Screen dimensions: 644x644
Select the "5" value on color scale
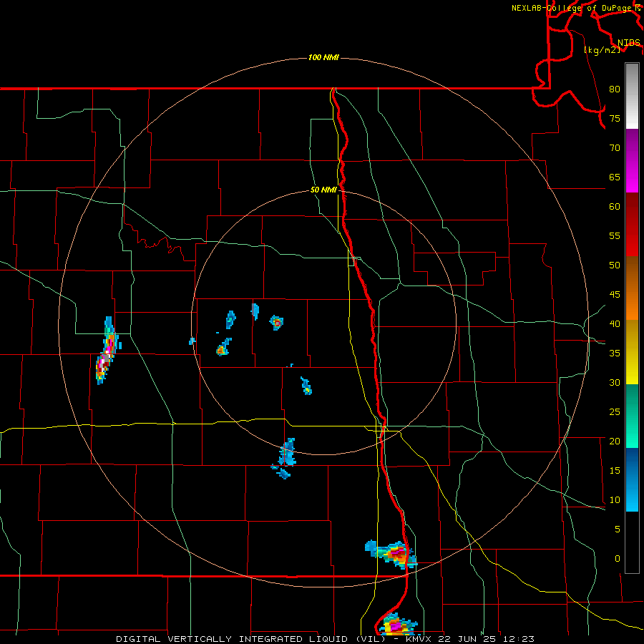(618, 530)
